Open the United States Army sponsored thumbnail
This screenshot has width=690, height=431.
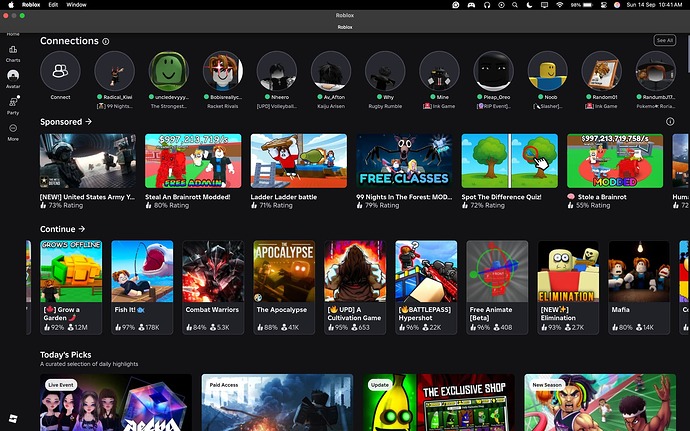[x=88, y=161]
